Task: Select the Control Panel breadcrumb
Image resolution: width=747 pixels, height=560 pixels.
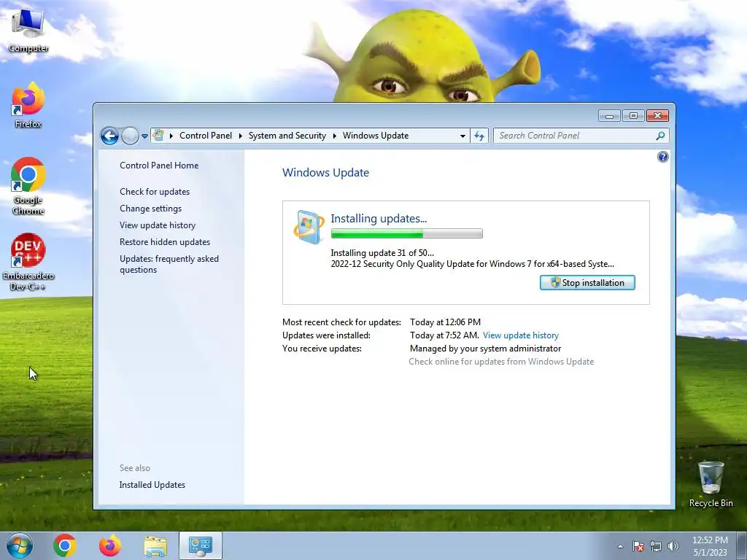Action: [x=205, y=136]
